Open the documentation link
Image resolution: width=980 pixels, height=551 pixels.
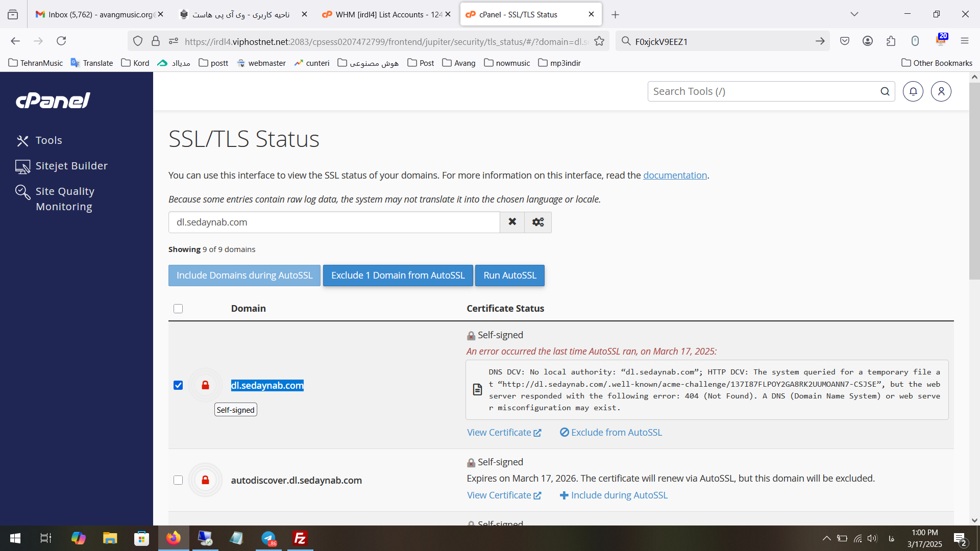tap(675, 175)
